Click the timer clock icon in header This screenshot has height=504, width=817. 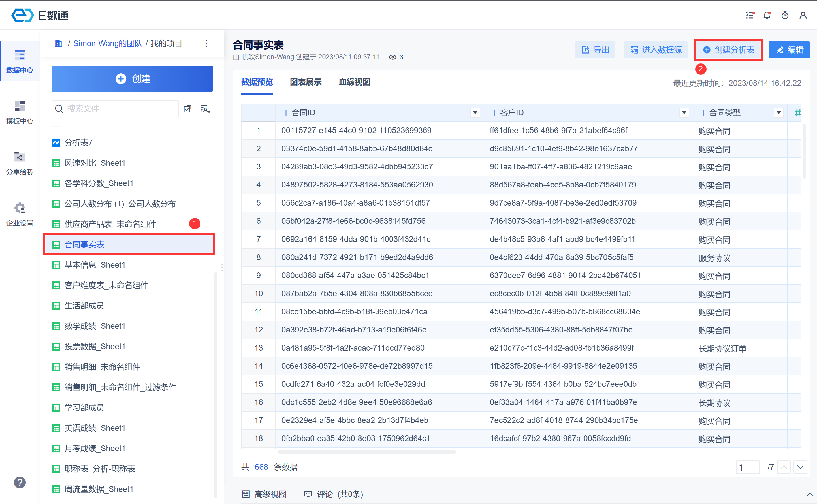coord(785,15)
